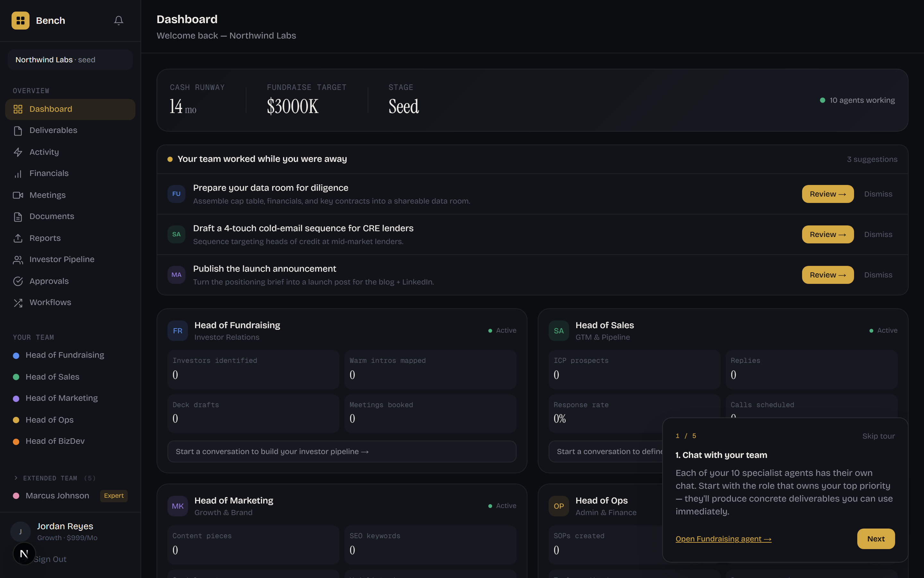Click the Content pieces tile

pos(253,545)
